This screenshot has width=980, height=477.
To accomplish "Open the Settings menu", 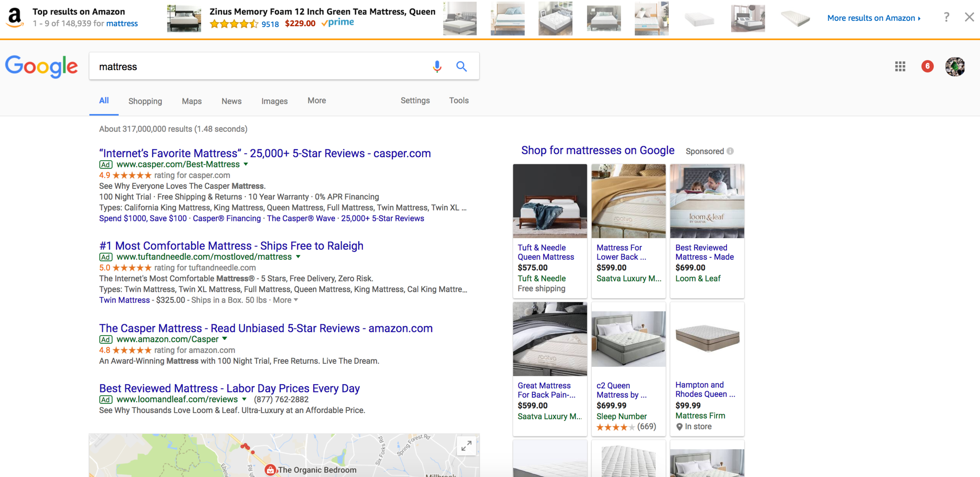I will 415,101.
